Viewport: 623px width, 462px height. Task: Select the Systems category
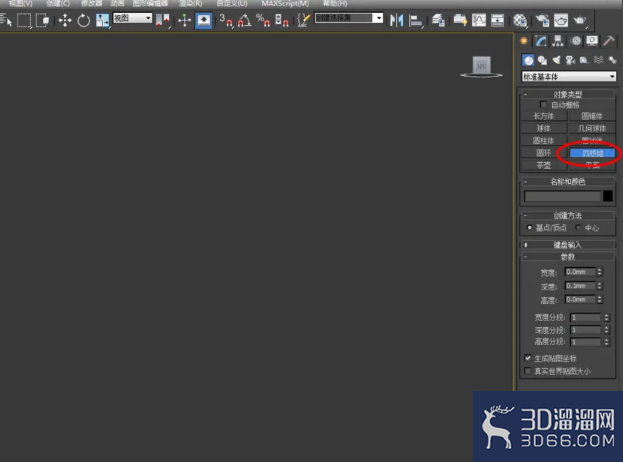[612, 60]
